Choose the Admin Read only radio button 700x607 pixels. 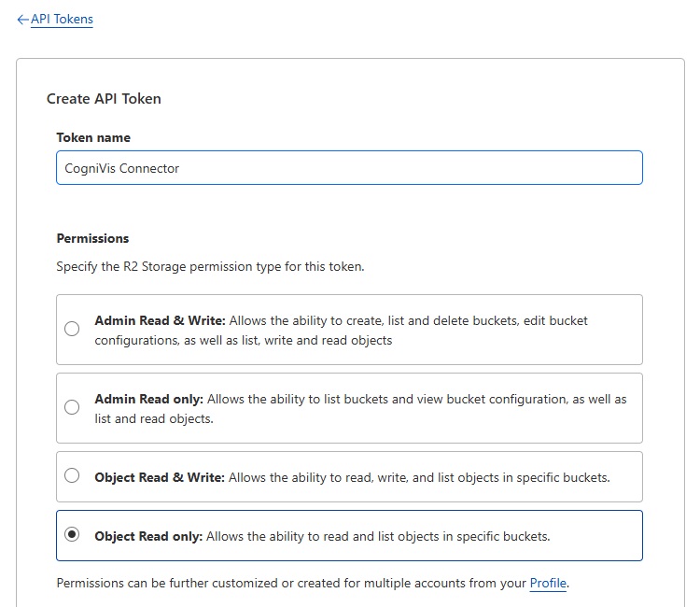pos(72,407)
